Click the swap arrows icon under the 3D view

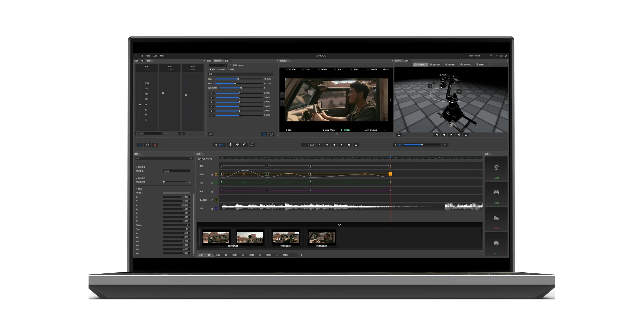(x=399, y=135)
